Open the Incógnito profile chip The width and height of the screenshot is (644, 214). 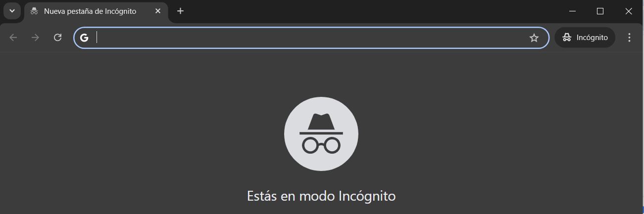click(x=585, y=38)
